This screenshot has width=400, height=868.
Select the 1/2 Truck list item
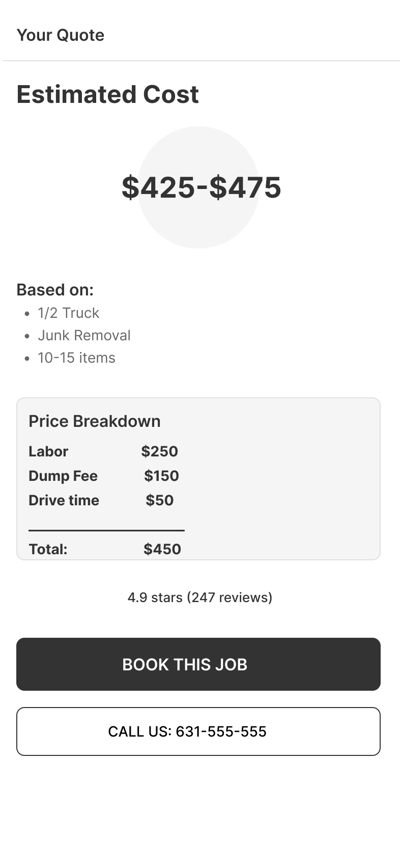pyautogui.click(x=68, y=313)
